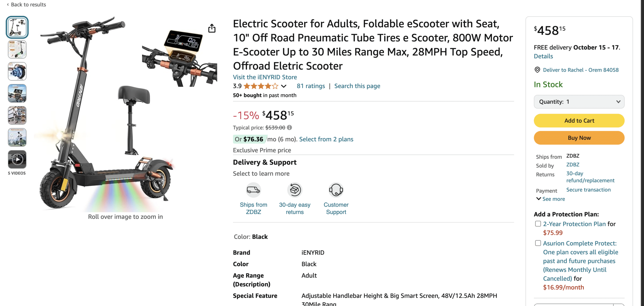Click the Ships from ZDBZ truck icon
This screenshot has width=644, height=306.
click(254, 190)
